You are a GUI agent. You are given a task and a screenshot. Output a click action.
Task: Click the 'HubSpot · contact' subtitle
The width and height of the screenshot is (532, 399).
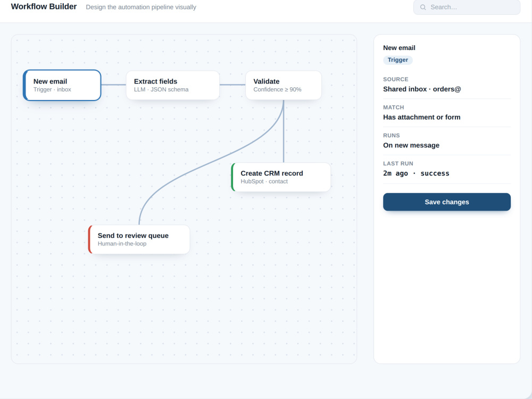click(264, 181)
